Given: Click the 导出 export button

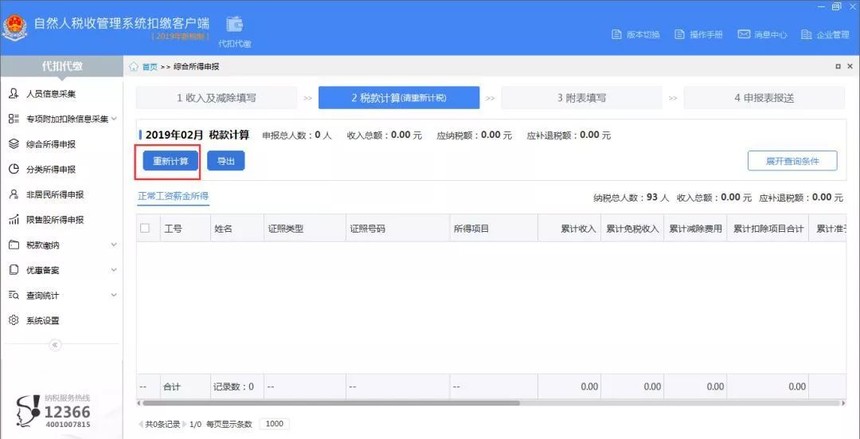Looking at the screenshot, I should point(225,161).
